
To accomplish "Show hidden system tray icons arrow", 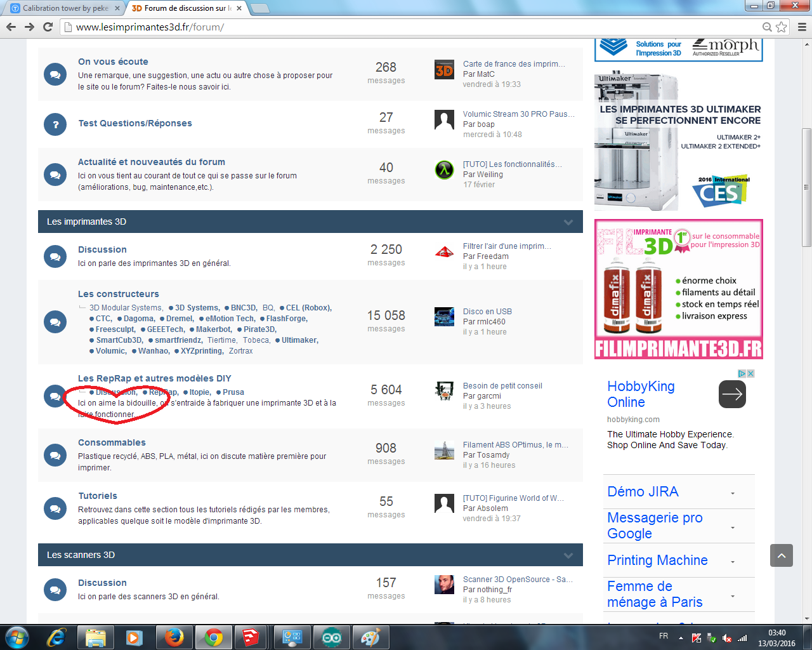I will [x=681, y=637].
